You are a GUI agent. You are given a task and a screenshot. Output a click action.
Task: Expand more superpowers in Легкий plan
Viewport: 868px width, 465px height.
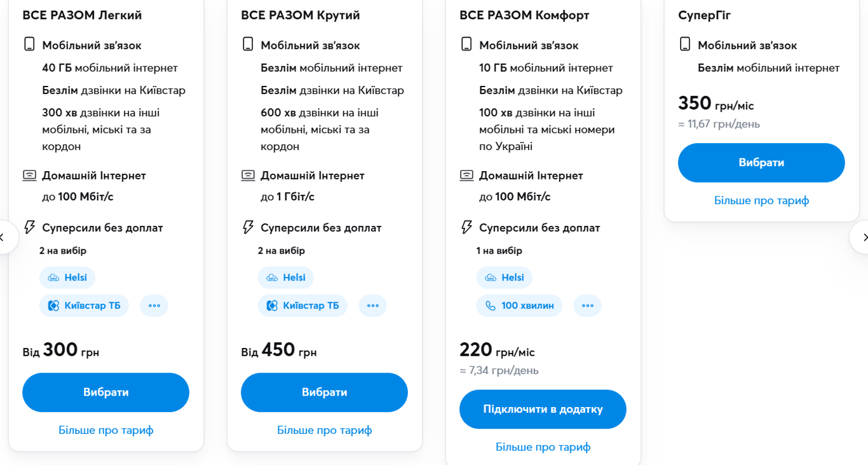coord(154,305)
